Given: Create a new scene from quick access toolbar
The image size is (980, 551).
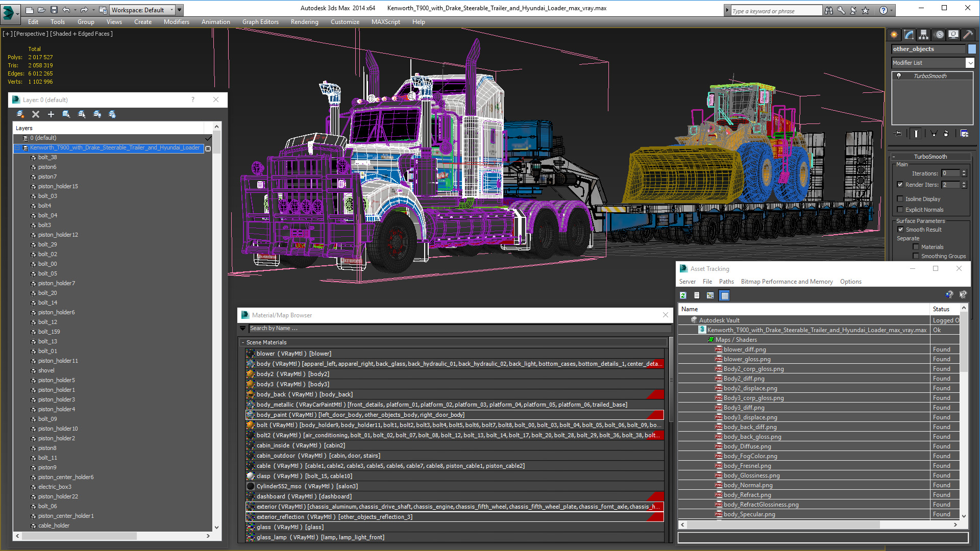Looking at the screenshot, I should (30, 10).
